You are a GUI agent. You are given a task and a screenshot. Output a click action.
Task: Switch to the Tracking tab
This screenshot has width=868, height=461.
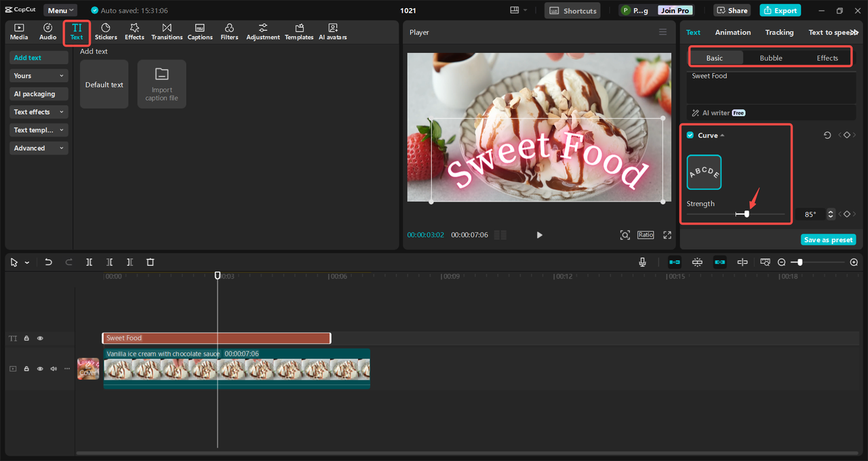pos(779,32)
